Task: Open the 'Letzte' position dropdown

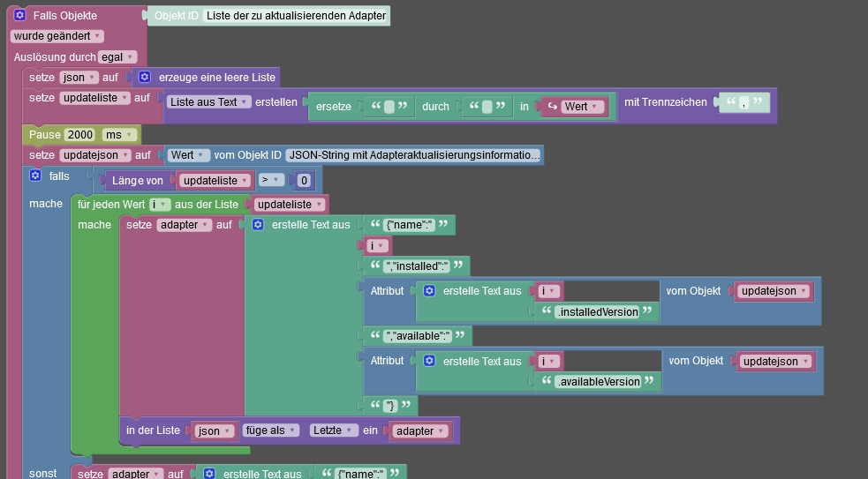Action: coord(331,430)
